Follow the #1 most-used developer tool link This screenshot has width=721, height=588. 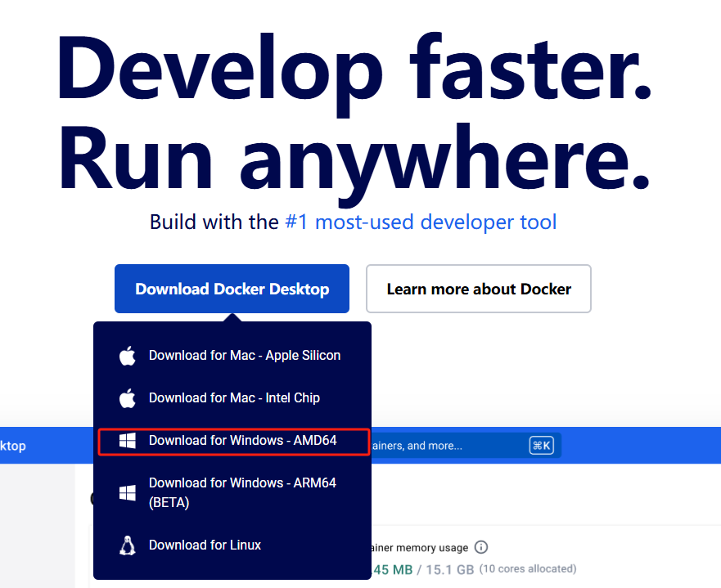[x=421, y=222]
